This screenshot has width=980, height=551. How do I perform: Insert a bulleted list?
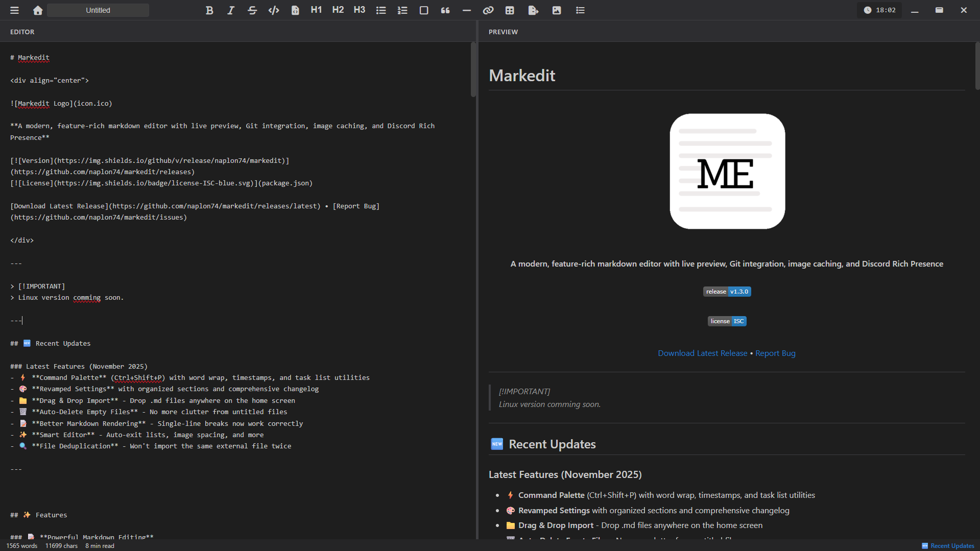[x=381, y=10]
